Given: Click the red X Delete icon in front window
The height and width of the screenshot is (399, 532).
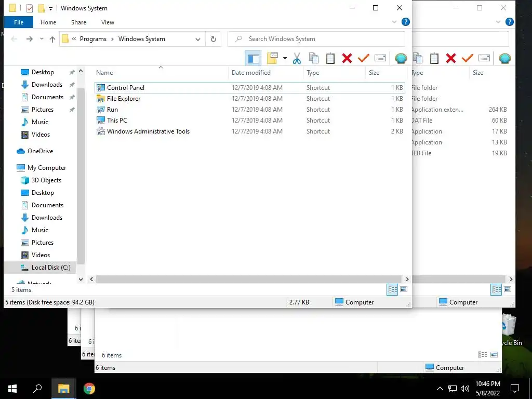Looking at the screenshot, I should pyautogui.click(x=347, y=58).
